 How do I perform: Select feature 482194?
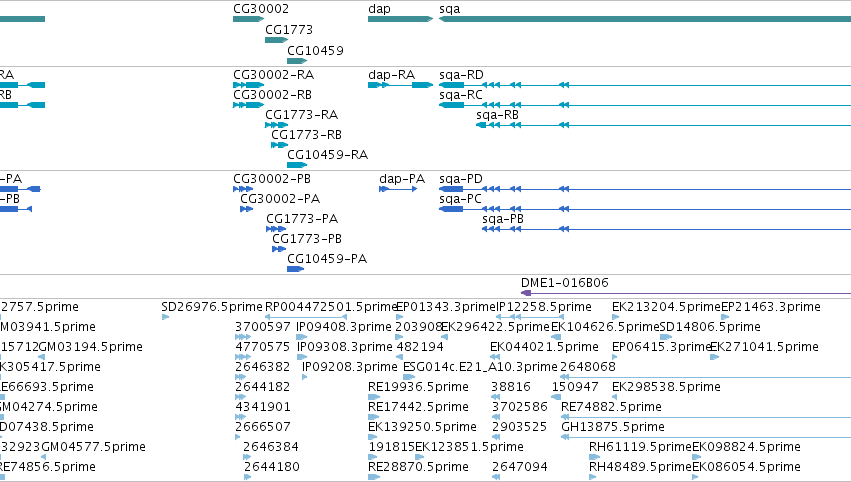point(399,357)
